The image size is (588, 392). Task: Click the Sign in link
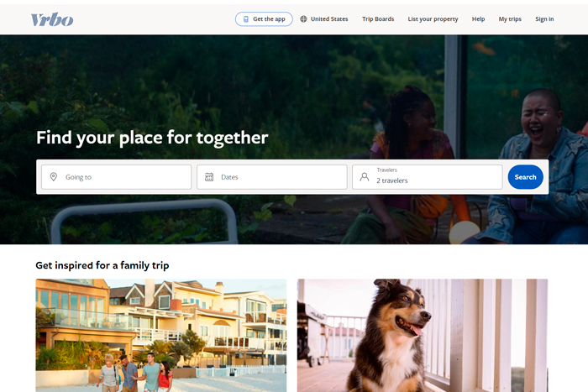[x=544, y=18]
